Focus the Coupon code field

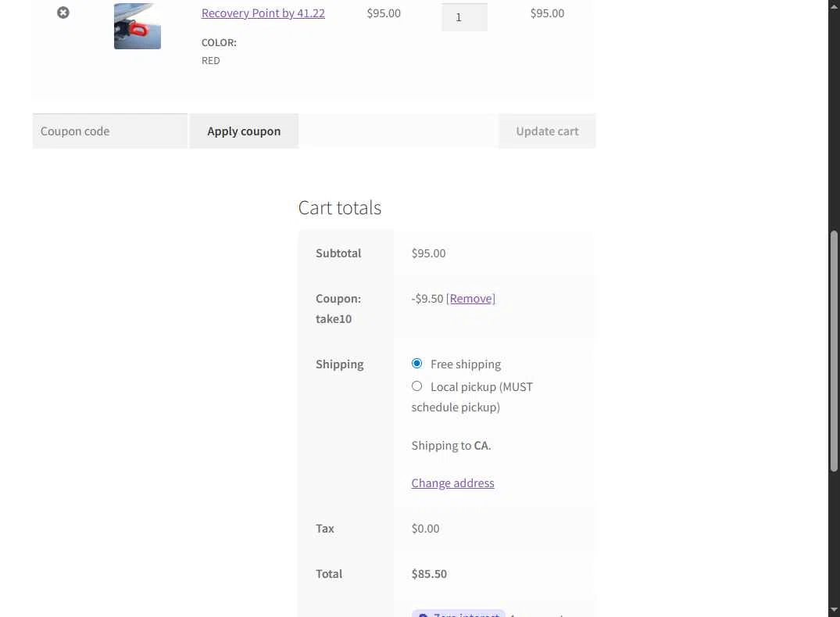tap(110, 131)
